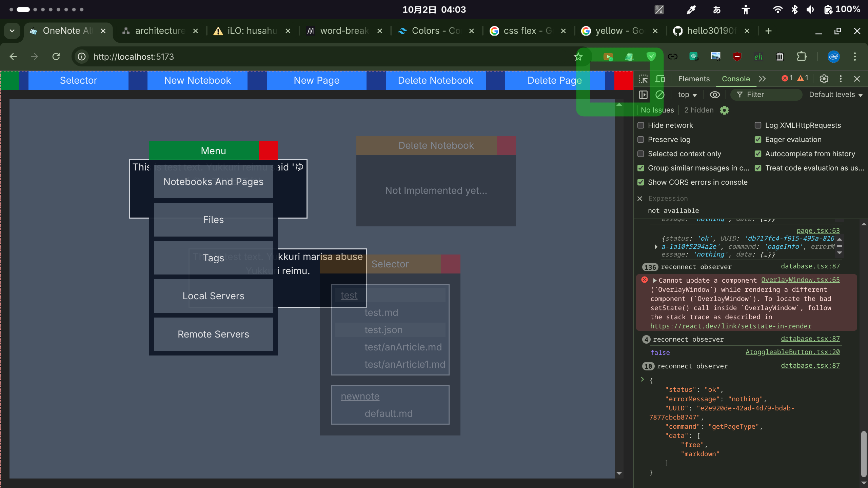
Task: Select Notebooks And Pages menu entry
Action: (x=213, y=182)
